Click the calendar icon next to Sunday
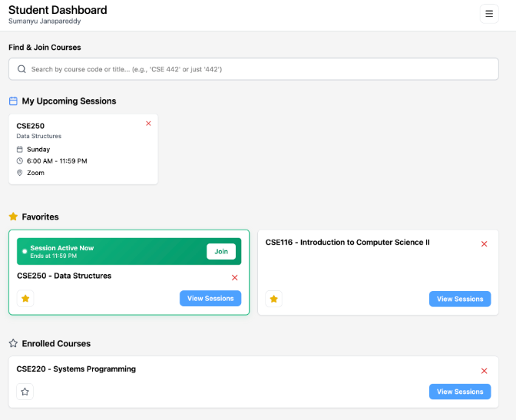Viewport: 516px width, 420px height. pyautogui.click(x=20, y=150)
